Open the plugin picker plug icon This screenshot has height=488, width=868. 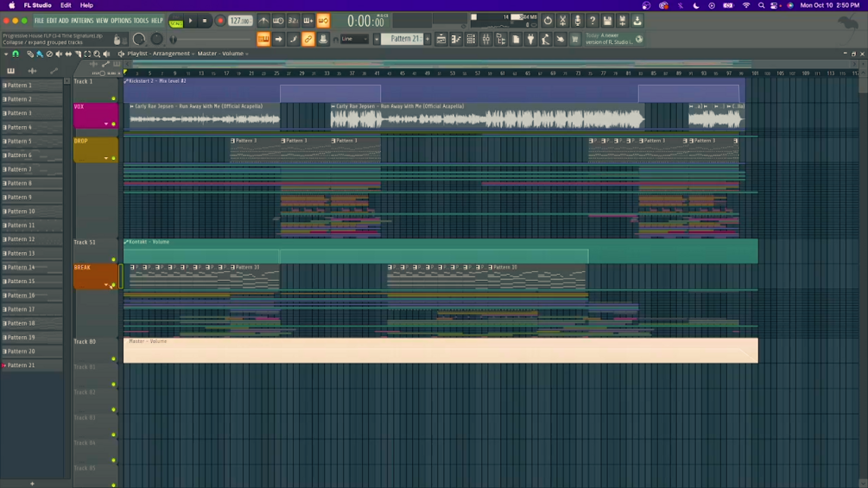(531, 39)
